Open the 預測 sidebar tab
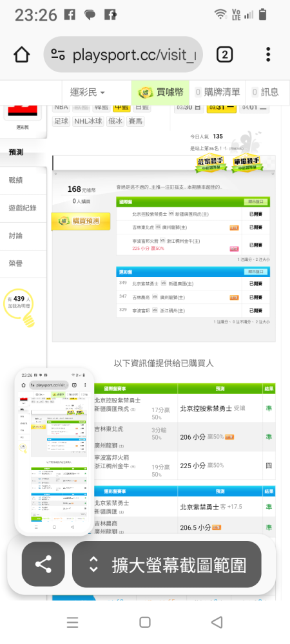This screenshot has height=644, width=290. point(23,153)
